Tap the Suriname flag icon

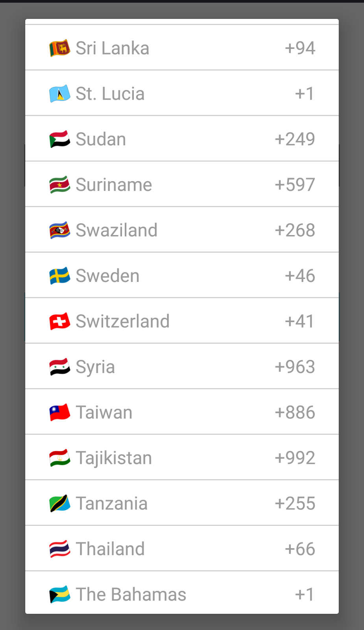coord(60,185)
